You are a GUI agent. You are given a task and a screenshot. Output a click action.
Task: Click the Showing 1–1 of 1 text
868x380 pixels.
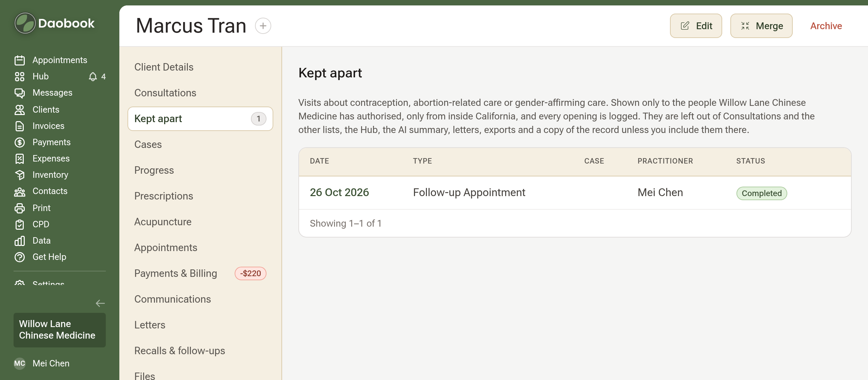click(x=346, y=223)
